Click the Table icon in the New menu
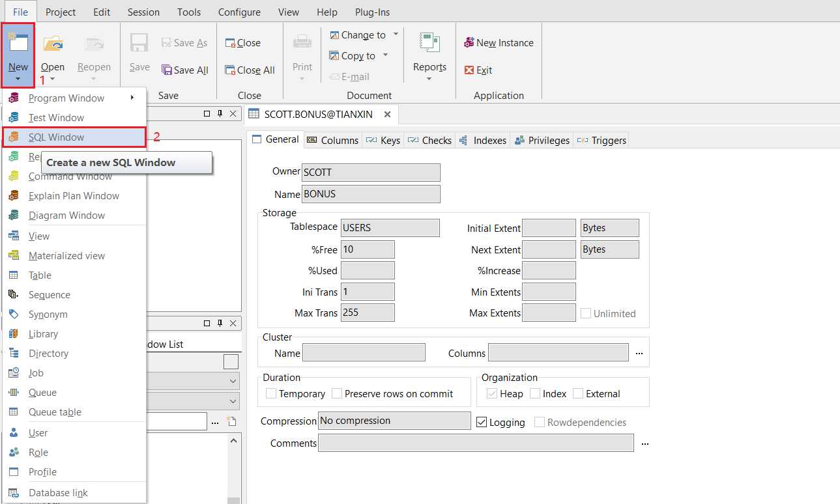Image resolution: width=840 pixels, height=504 pixels. [x=14, y=275]
